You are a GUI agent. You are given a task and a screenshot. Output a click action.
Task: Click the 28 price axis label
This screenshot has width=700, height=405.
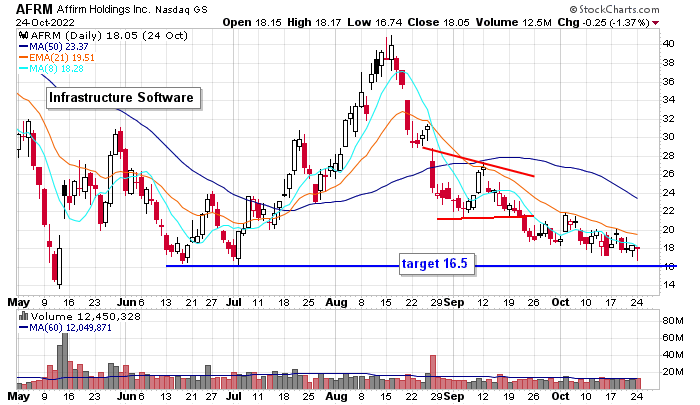[669, 155]
